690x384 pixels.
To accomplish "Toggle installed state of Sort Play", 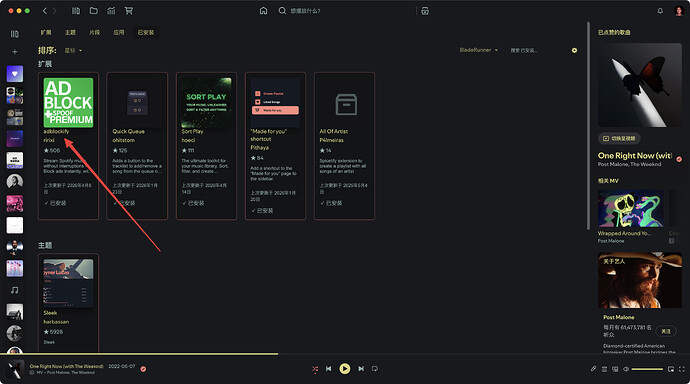I will click(193, 203).
